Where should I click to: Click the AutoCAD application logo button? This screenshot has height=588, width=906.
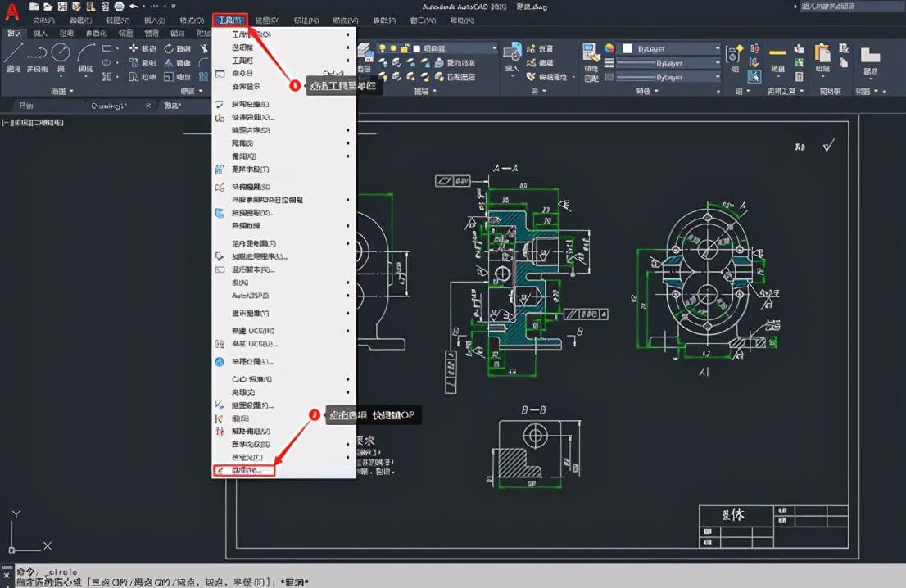tap(11, 11)
